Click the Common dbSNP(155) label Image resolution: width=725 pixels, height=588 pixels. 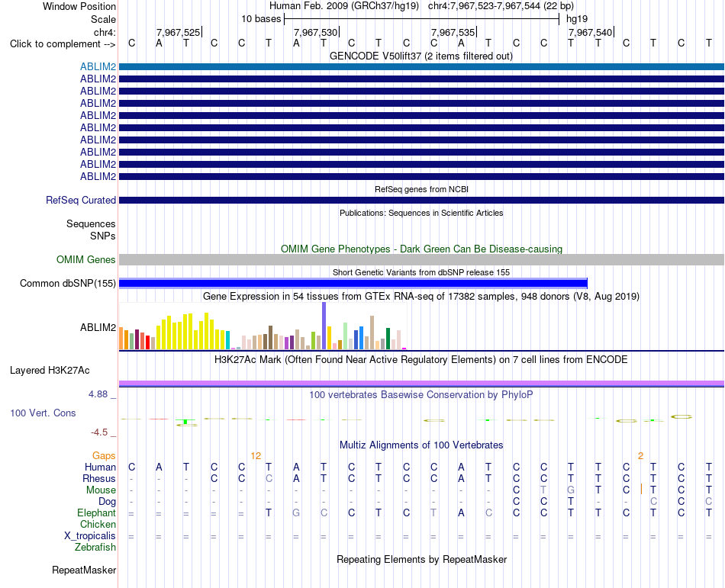click(67, 283)
